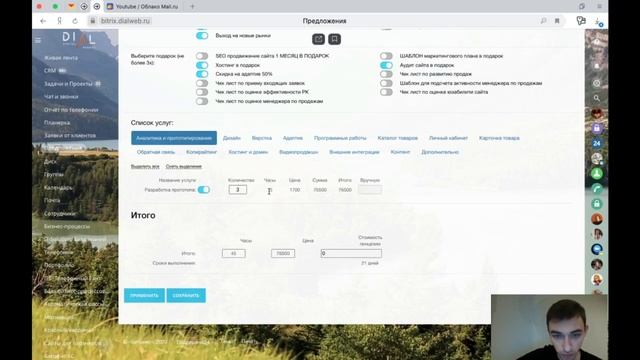Open the purple lock chat icon

point(597,128)
